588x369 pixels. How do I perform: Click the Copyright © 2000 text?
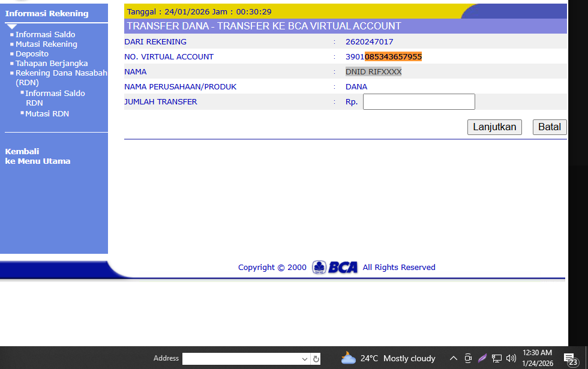pyautogui.click(x=272, y=268)
